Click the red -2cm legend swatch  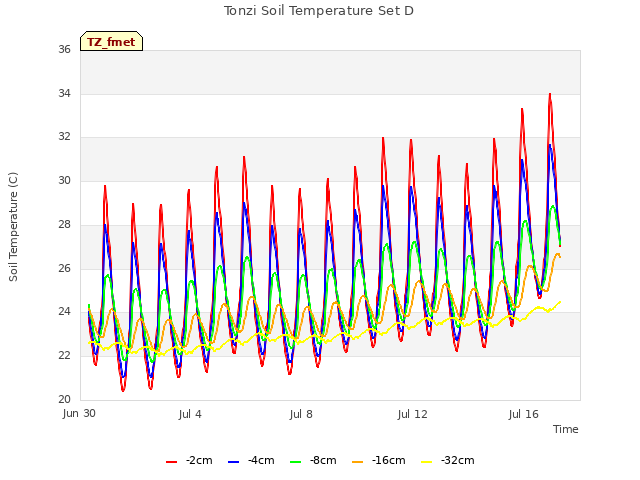(171, 462)
